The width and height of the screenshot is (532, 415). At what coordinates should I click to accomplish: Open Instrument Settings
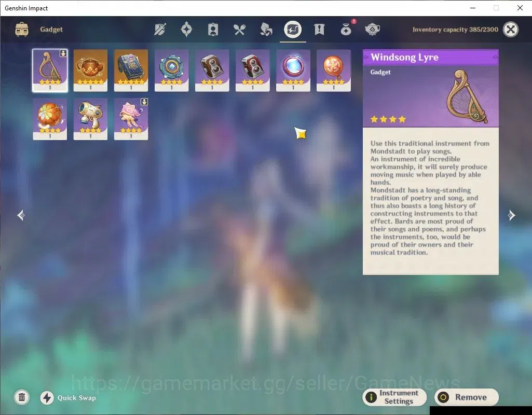coord(394,397)
